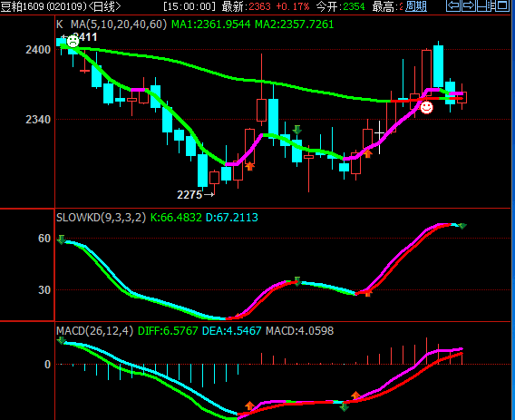
Task: Open the 周期 period link
Action: (x=416, y=6)
